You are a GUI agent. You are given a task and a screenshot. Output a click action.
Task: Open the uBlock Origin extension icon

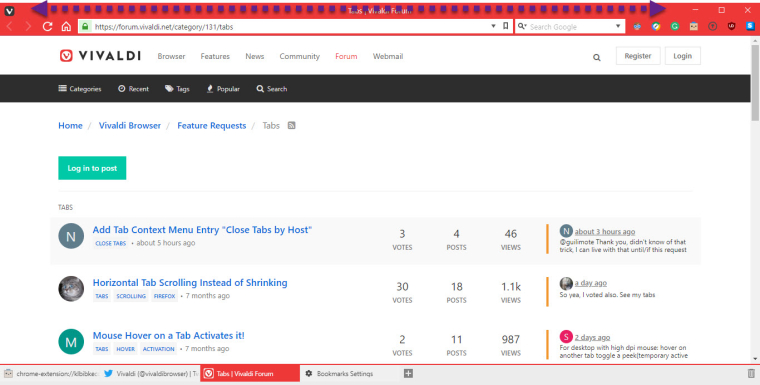point(731,27)
